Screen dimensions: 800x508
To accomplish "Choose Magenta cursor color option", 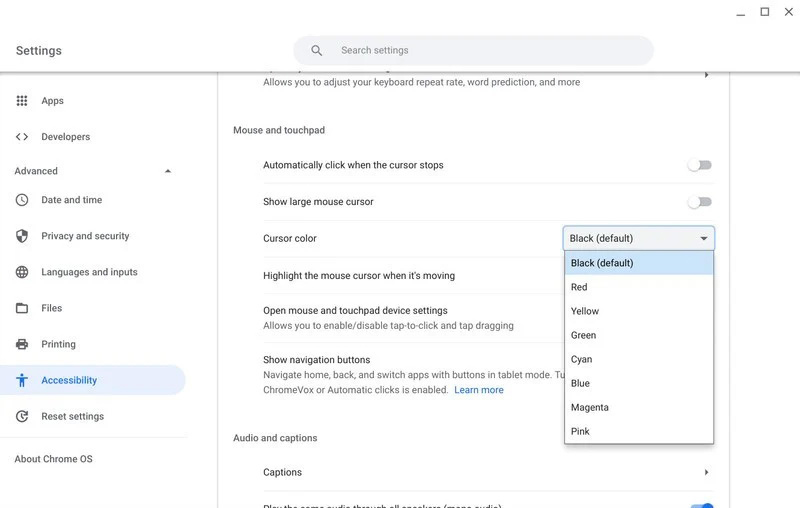I will click(639, 407).
